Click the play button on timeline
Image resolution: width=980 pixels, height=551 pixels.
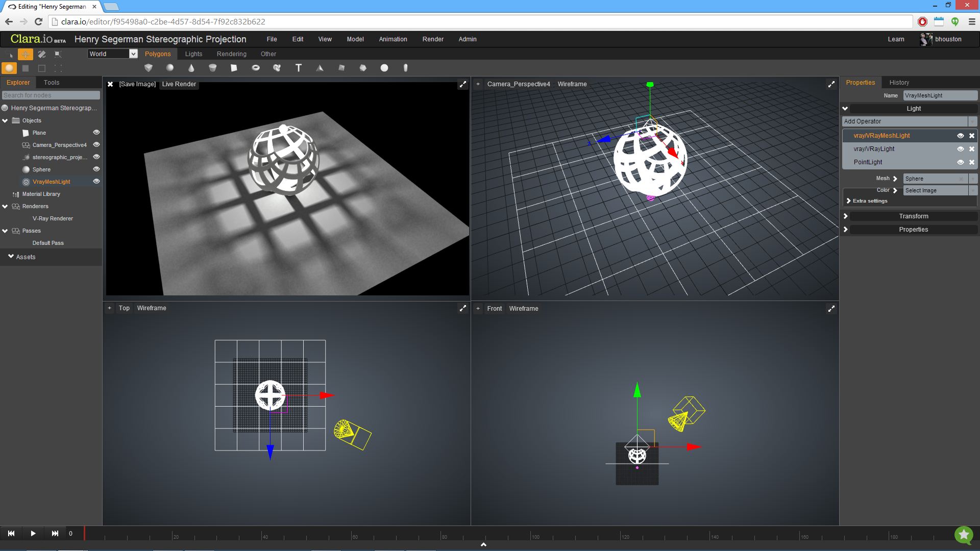(x=32, y=534)
